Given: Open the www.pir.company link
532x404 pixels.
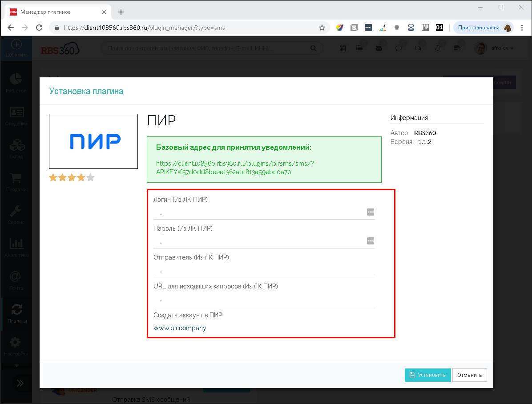Looking at the screenshot, I should coord(179,328).
